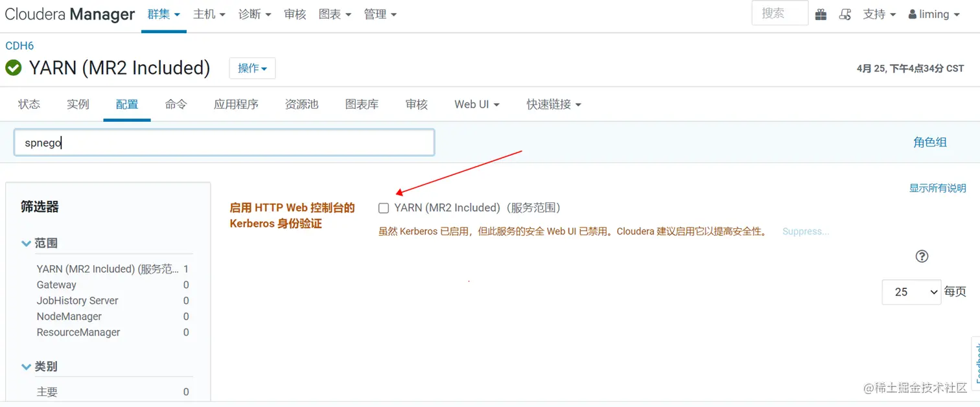Viewport: 980px width, 407px height.
Task: Click the help question mark icon
Action: (922, 256)
